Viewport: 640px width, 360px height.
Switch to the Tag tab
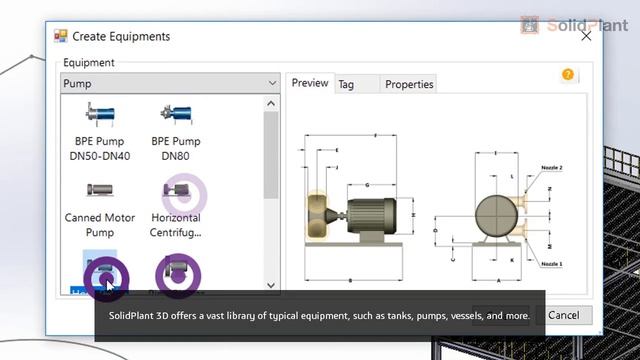(x=356, y=84)
